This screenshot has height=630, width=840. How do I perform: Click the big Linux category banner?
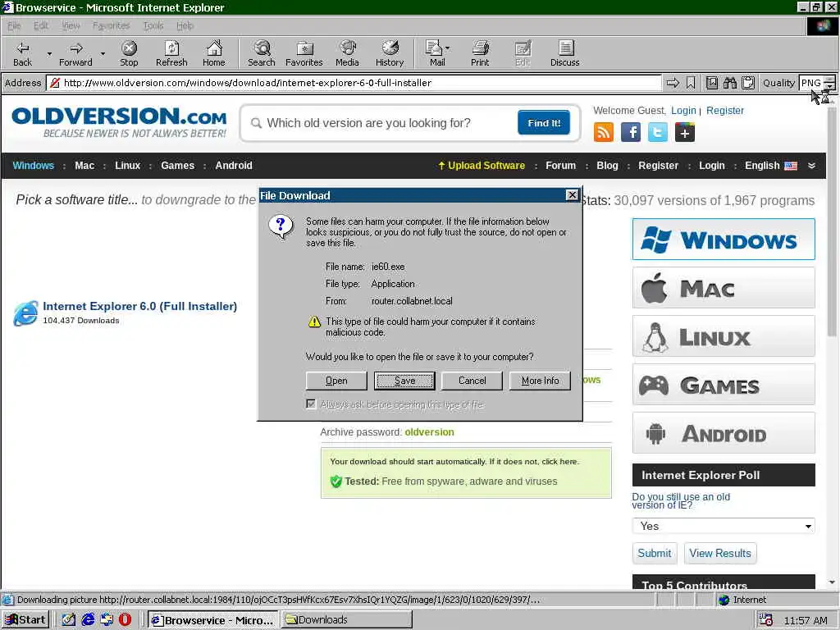(724, 336)
